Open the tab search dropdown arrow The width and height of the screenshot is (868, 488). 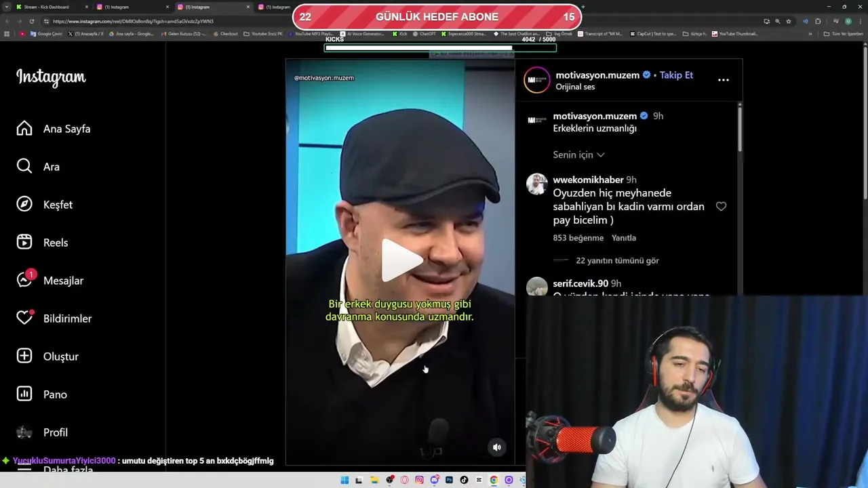(x=6, y=7)
